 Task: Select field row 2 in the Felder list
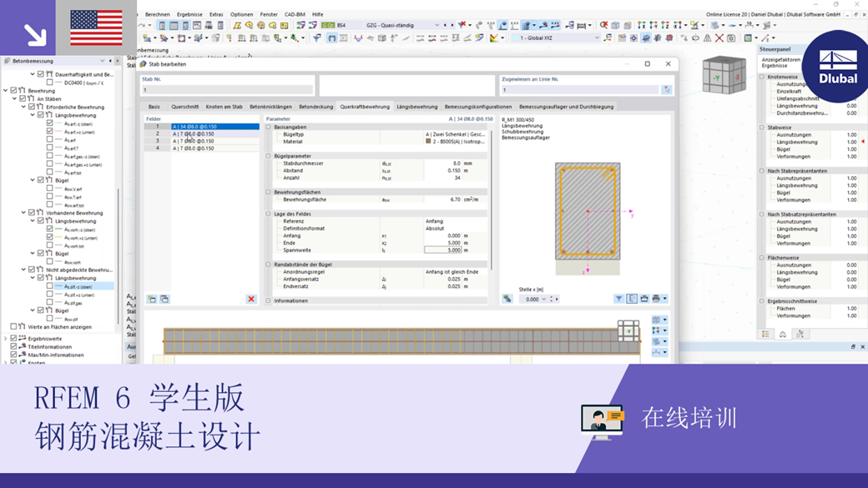[201, 134]
